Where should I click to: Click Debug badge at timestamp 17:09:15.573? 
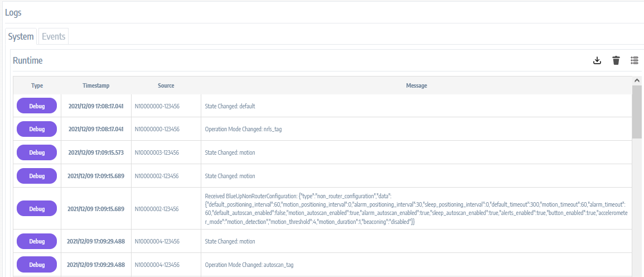click(37, 152)
